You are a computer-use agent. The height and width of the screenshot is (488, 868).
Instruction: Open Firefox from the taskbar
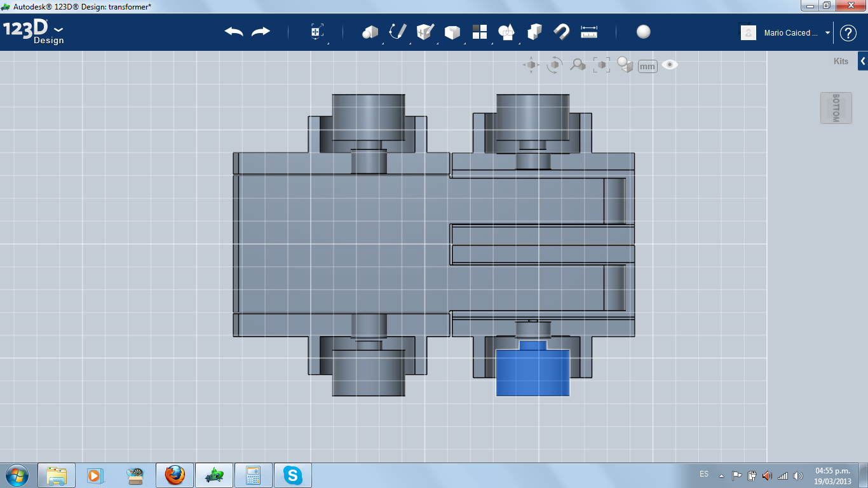174,475
